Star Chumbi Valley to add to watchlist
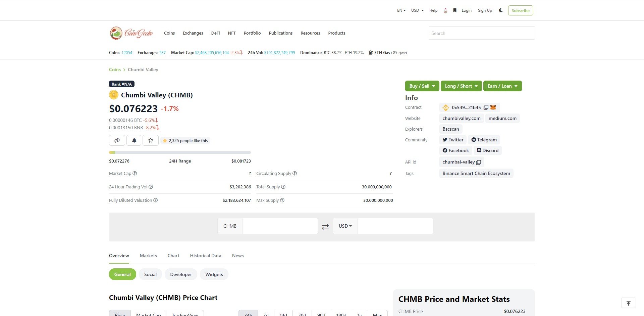This screenshot has width=644, height=316. tap(150, 140)
